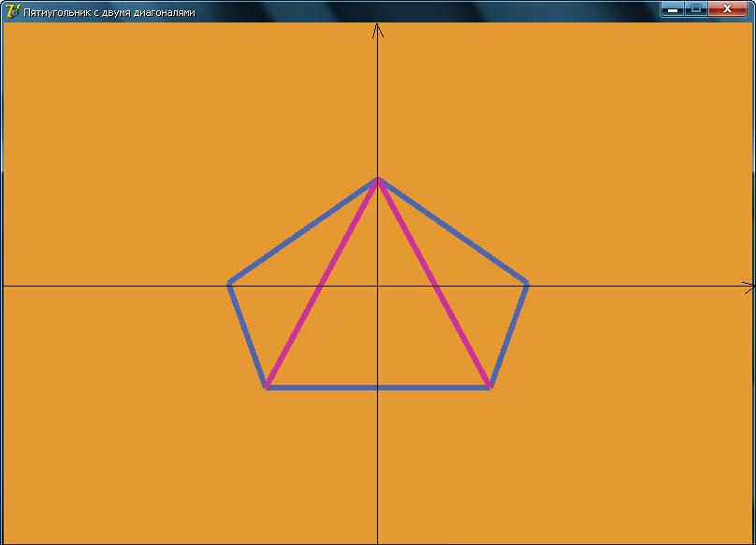
Task: Close the pentagon drawing window
Action: click(x=729, y=9)
